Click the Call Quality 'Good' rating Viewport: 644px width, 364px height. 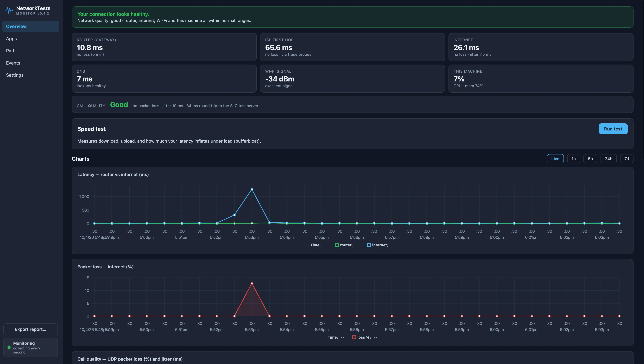point(119,105)
